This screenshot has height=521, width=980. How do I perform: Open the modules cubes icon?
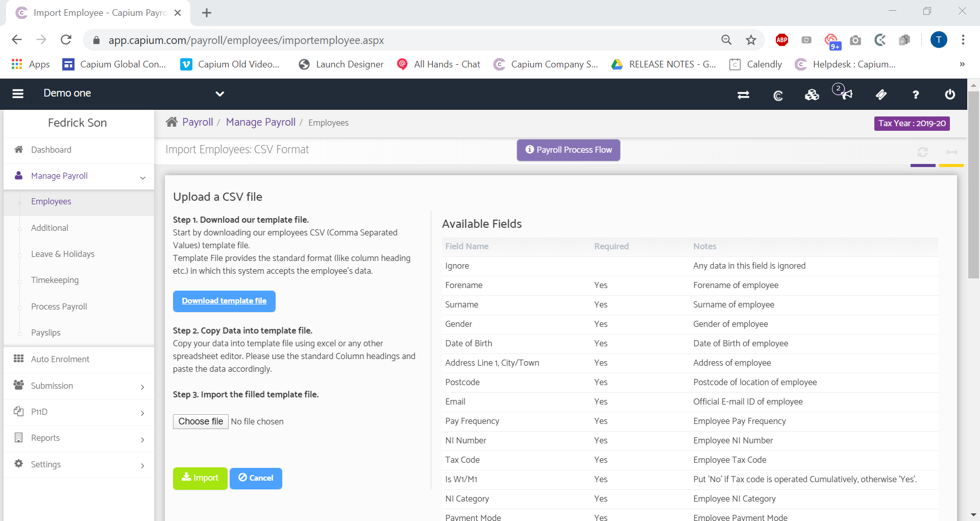click(x=812, y=94)
